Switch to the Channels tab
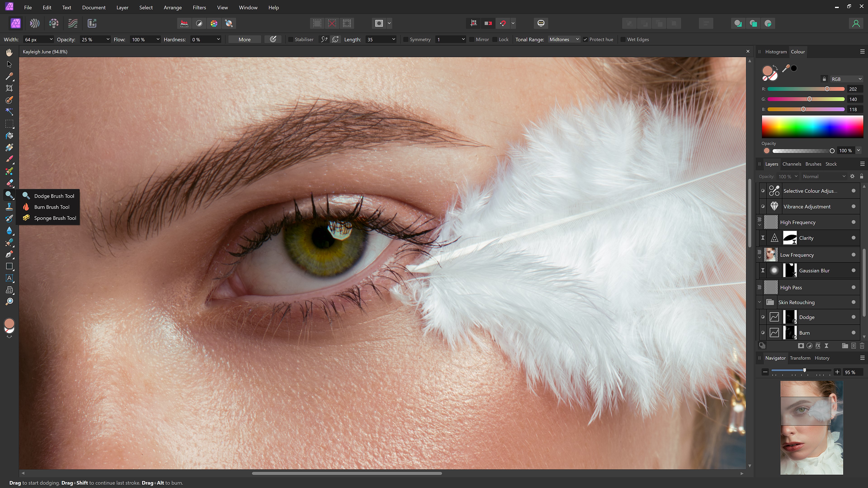 pyautogui.click(x=792, y=164)
